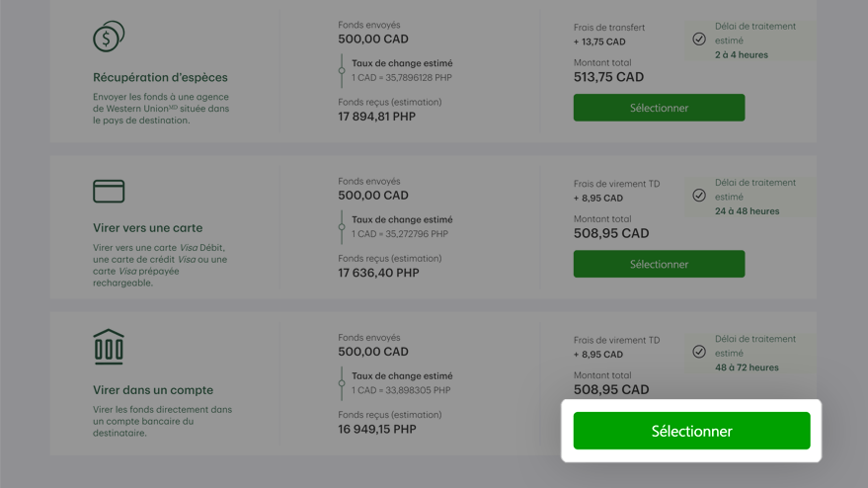Click the Virer vers une carte heading
The width and height of the screenshot is (868, 488).
148,227
